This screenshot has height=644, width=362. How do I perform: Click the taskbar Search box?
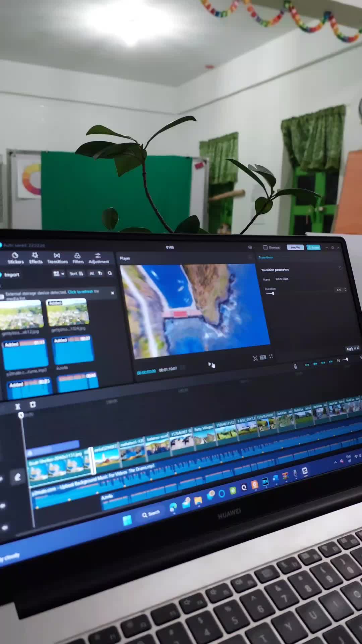tap(151, 514)
